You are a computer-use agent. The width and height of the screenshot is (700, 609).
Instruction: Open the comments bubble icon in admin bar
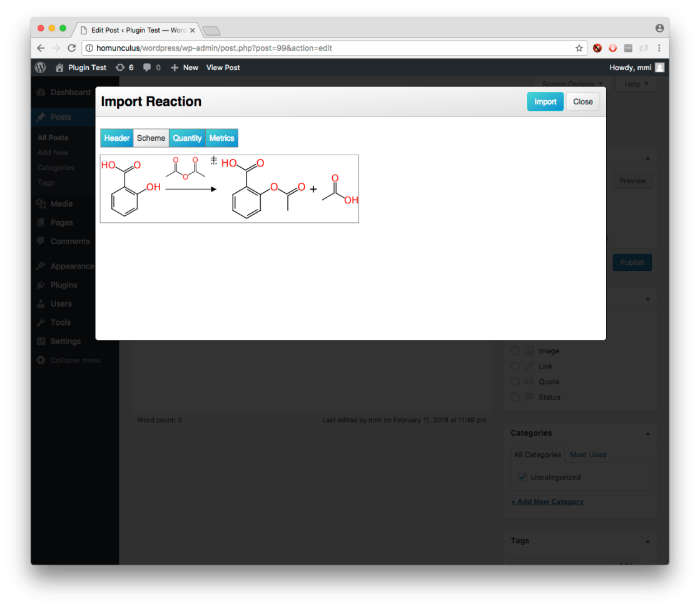(147, 68)
